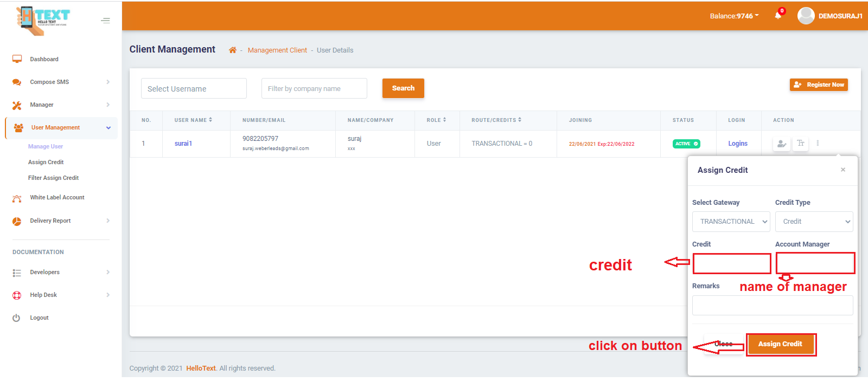This screenshot has width=868, height=382.
Task: Click the DEMOSURAJ1 profile avatar
Action: point(806,16)
